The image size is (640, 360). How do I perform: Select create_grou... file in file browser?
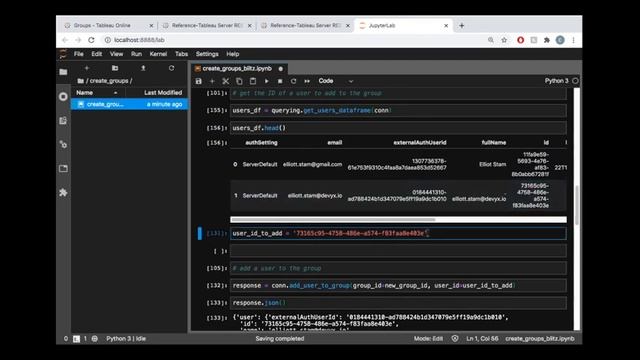(x=130, y=104)
